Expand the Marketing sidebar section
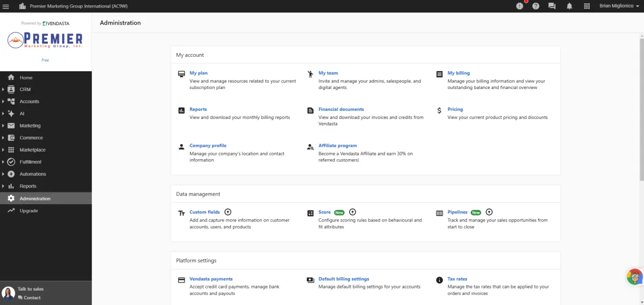This screenshot has height=305, width=644. click(3, 126)
